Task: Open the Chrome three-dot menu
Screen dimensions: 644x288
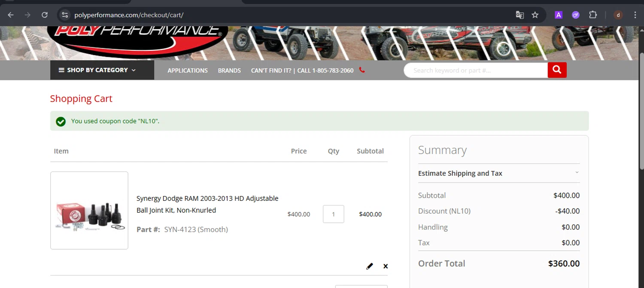Action: (635, 15)
